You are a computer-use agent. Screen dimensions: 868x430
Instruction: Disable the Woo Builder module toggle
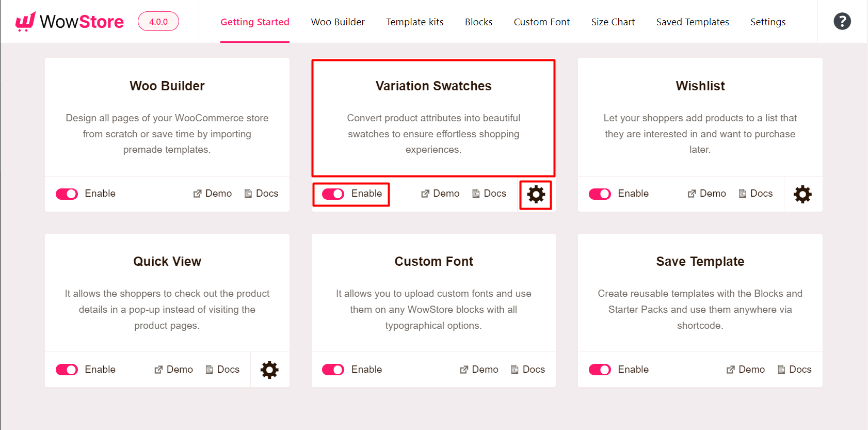(x=67, y=194)
